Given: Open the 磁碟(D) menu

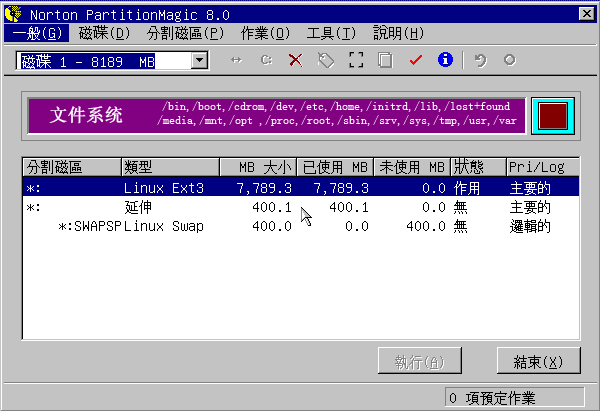Looking at the screenshot, I should point(104,33).
